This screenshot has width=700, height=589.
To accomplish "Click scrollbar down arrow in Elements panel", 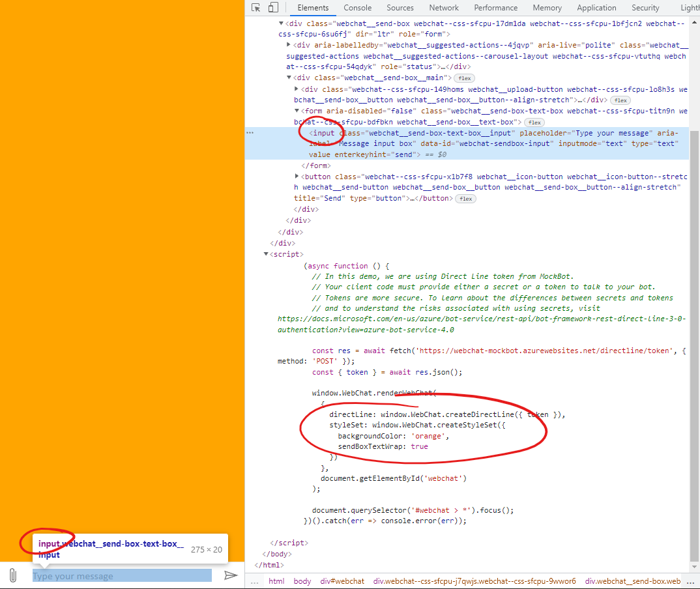I will 694,567.
